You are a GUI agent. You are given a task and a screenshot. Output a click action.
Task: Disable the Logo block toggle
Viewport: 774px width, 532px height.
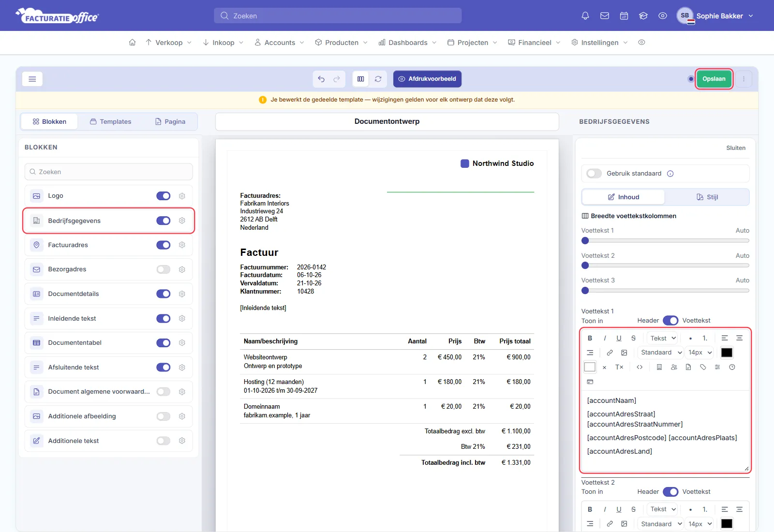164,196
